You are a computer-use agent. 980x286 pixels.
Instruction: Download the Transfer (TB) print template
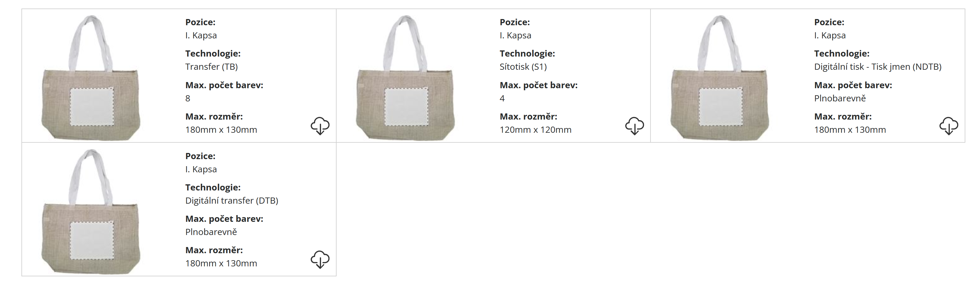point(320,126)
